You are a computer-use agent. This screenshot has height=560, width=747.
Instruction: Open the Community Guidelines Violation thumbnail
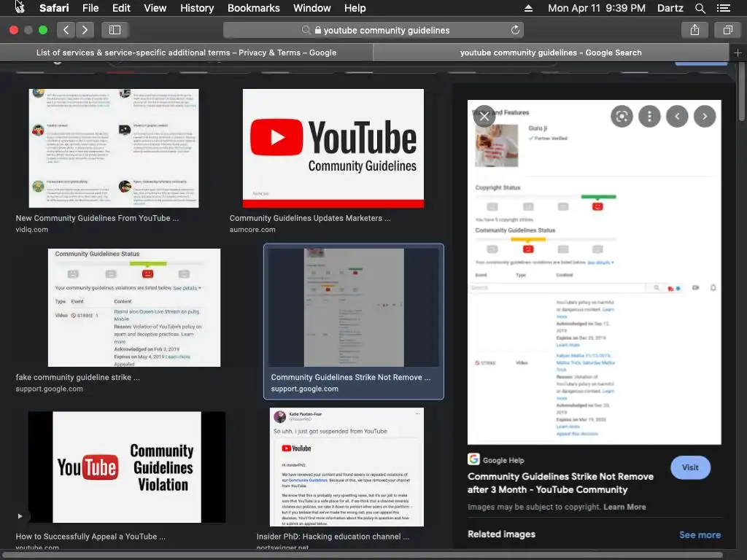pyautogui.click(x=127, y=467)
